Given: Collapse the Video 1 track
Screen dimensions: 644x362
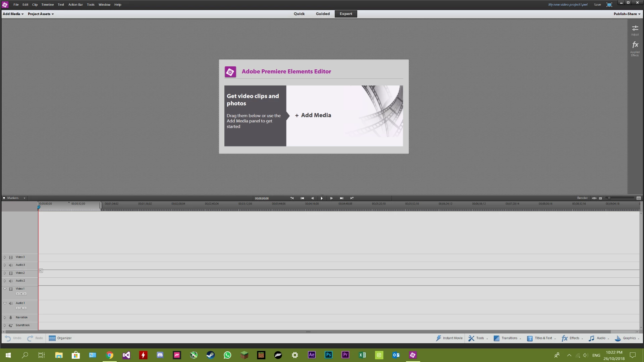Looking at the screenshot, I should [x=5, y=289].
